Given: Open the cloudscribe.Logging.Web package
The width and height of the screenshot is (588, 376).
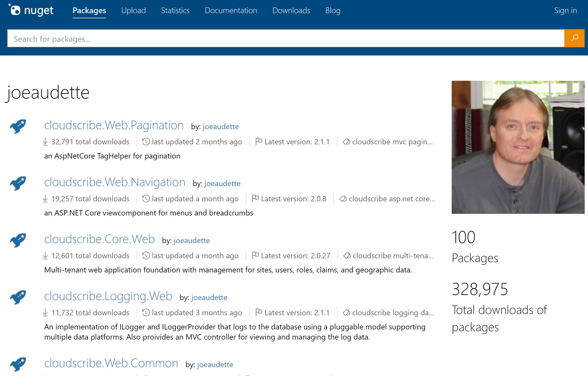Looking at the screenshot, I should click(108, 296).
